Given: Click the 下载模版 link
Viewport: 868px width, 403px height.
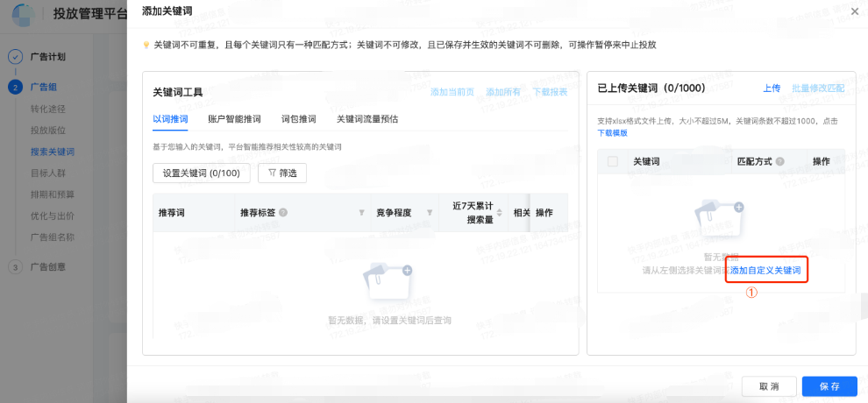Looking at the screenshot, I should click(x=613, y=132).
